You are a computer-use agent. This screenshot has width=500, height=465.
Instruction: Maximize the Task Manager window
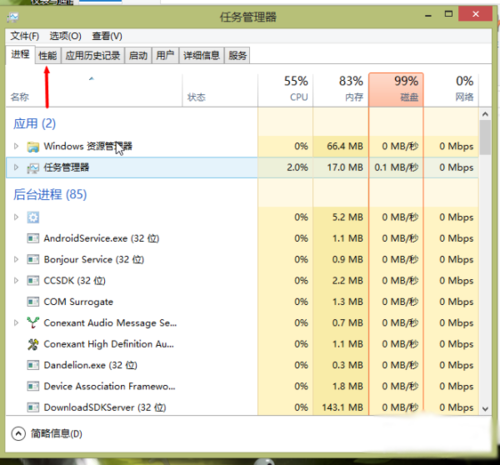tap(449, 14)
